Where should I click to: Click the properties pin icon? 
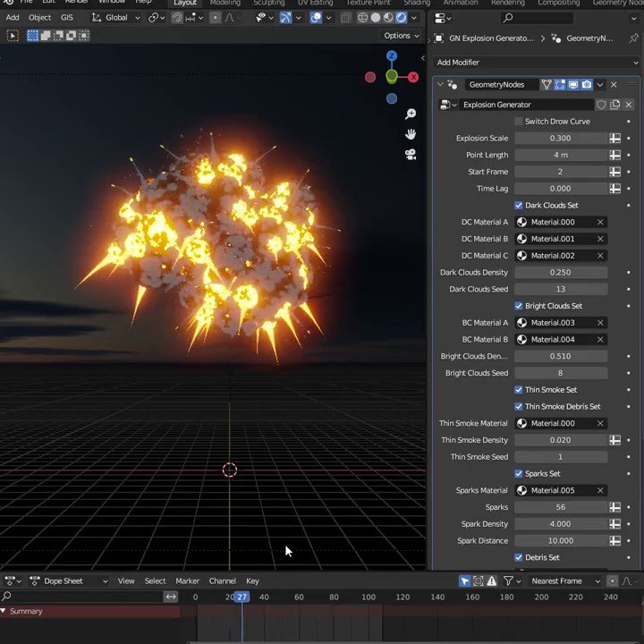[633, 38]
